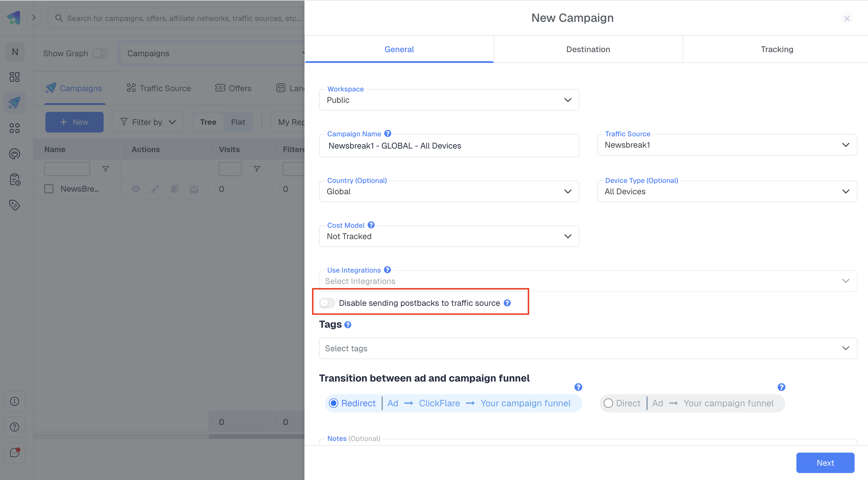Click the Redirect option help icon
The width and height of the screenshot is (868, 480).
pos(578,387)
